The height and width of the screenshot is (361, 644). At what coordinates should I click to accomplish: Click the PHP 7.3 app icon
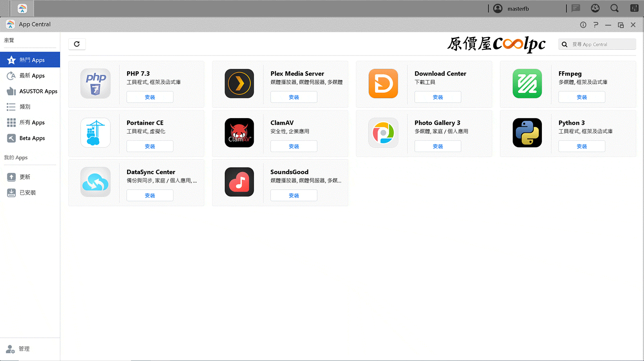tap(95, 83)
